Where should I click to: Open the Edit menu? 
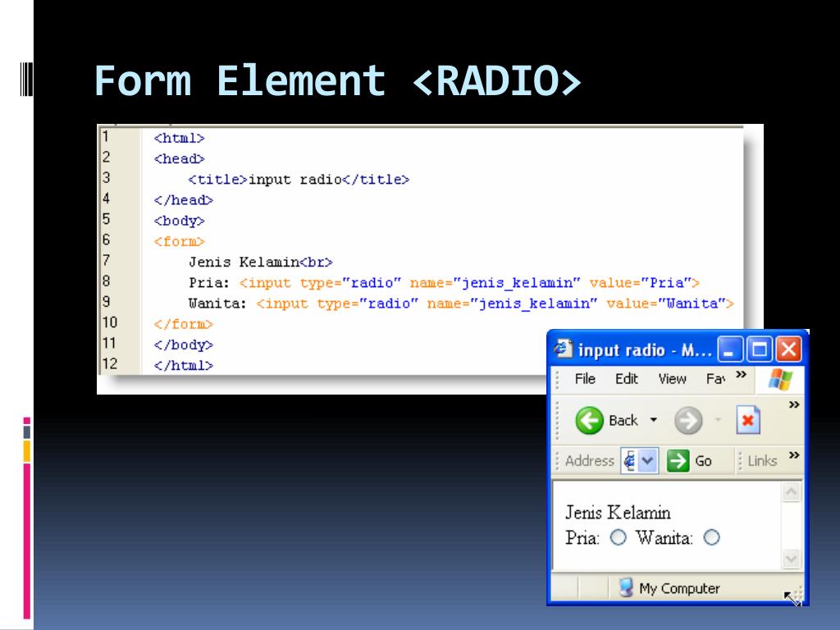pos(626,379)
